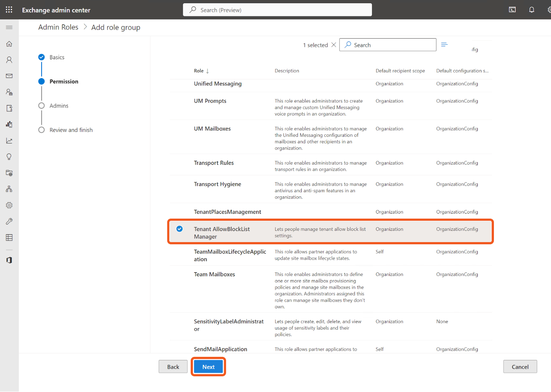Open the Home icon in left navigation
The image size is (551, 392).
pyautogui.click(x=9, y=44)
